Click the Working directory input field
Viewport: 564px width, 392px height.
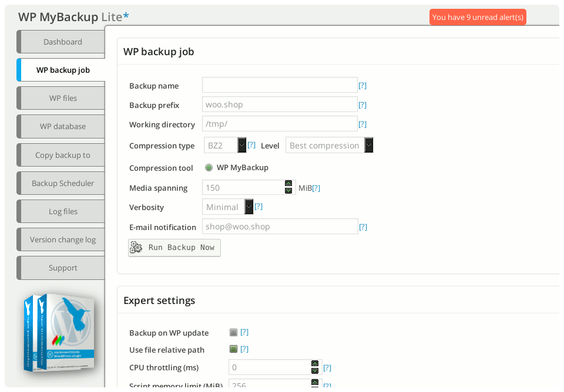point(280,124)
